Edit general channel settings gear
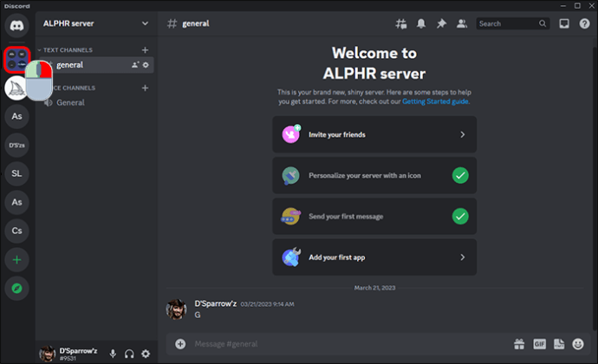This screenshot has height=364, width=598. click(x=146, y=65)
